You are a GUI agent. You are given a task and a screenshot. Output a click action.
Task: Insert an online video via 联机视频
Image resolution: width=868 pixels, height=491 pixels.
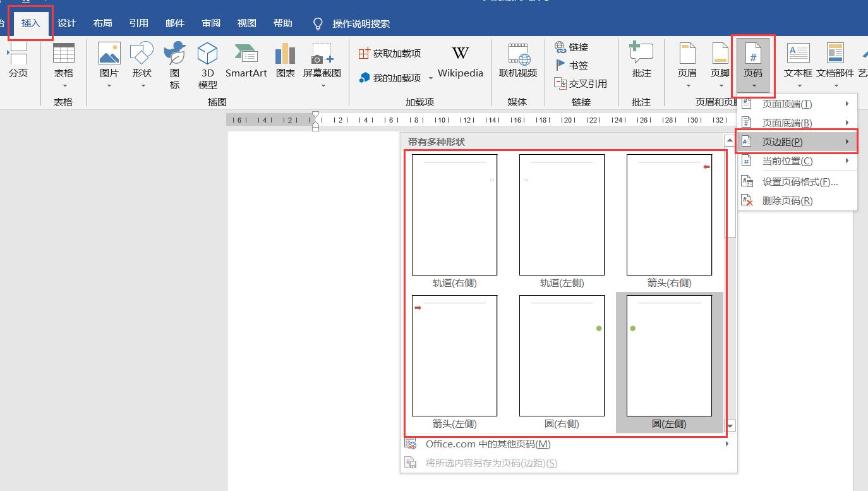pyautogui.click(x=517, y=63)
